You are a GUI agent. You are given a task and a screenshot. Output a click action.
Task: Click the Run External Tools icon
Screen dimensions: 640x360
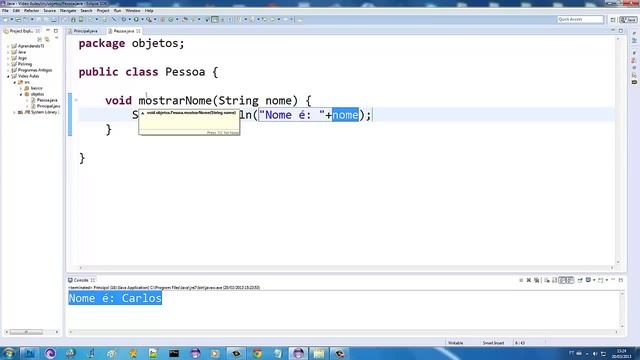(149, 20)
